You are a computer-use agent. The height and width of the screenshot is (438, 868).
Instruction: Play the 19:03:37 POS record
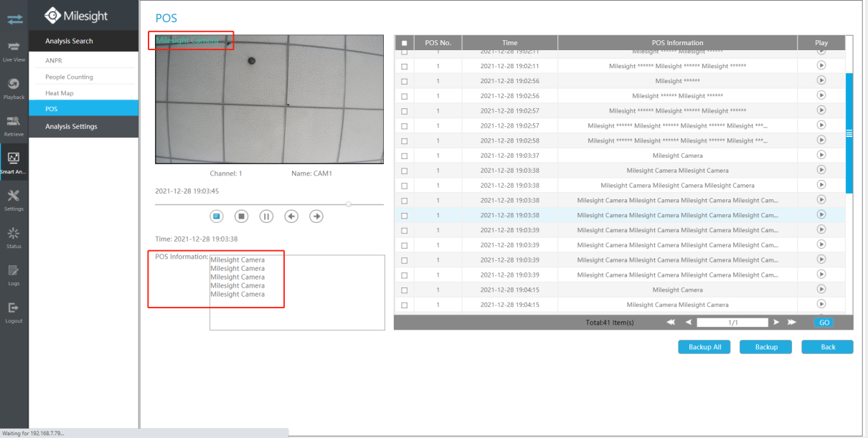pyautogui.click(x=821, y=155)
